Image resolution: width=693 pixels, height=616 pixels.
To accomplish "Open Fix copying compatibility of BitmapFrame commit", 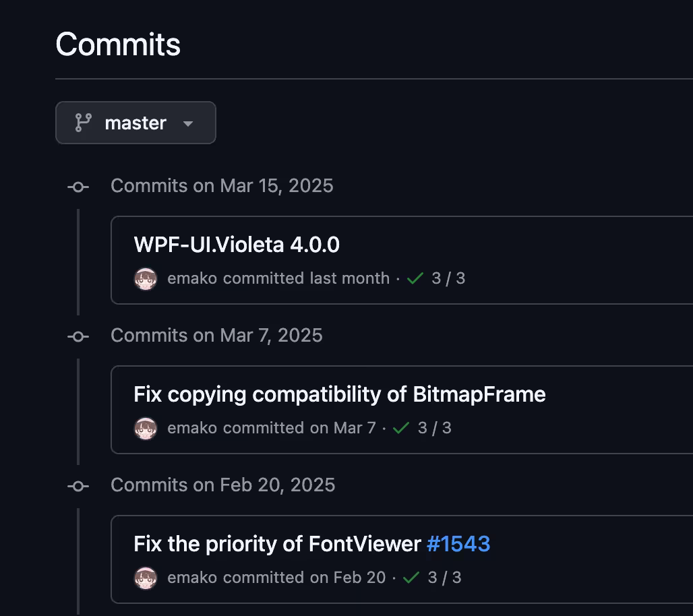I will coord(340,394).
